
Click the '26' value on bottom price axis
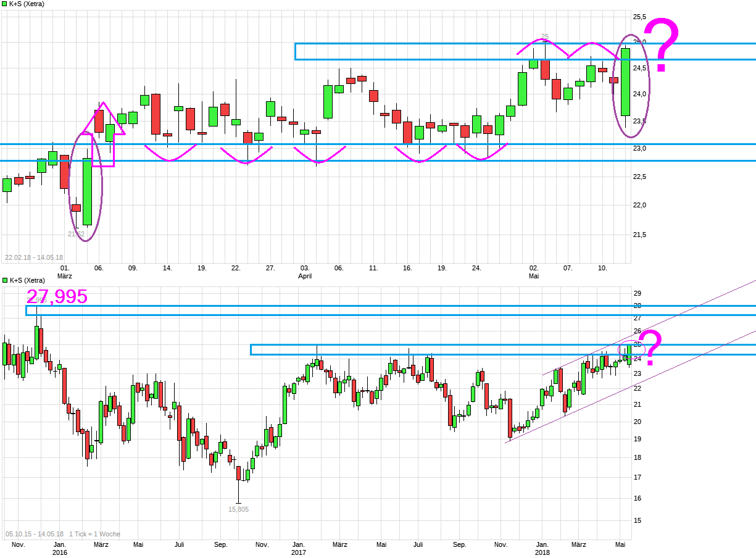[x=638, y=331]
